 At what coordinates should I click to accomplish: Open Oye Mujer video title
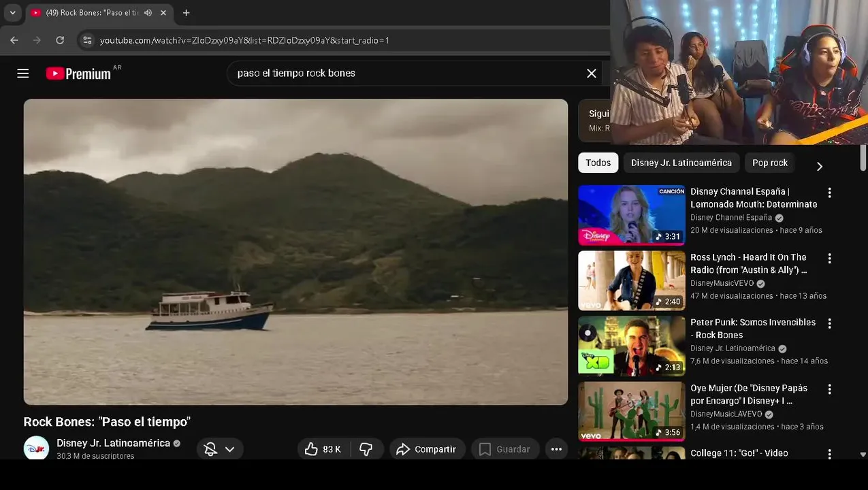click(749, 394)
